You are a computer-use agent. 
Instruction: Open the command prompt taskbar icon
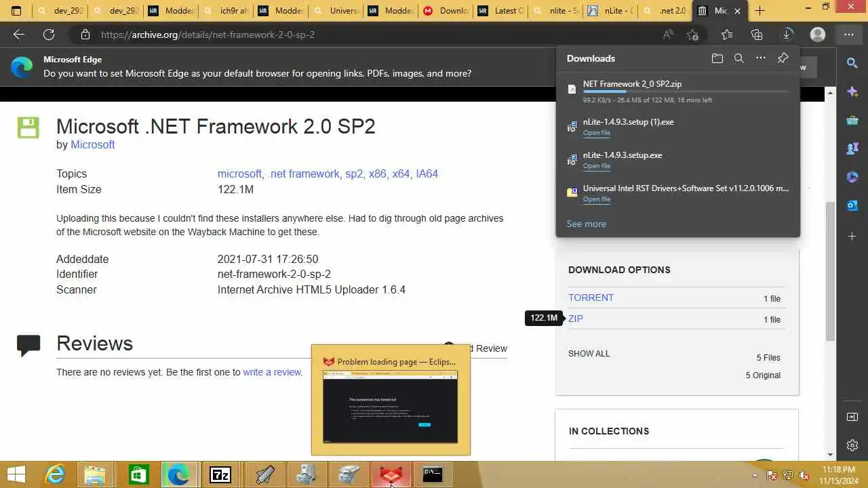tap(433, 474)
